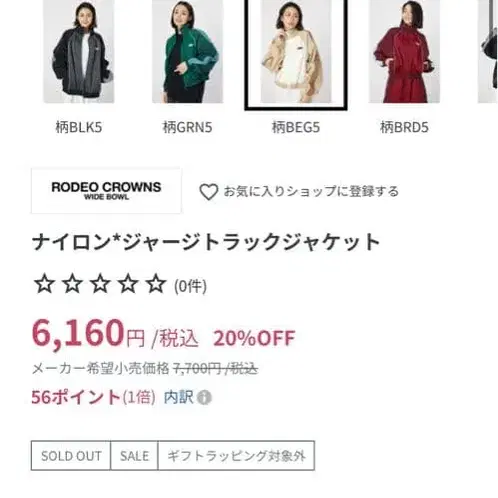This screenshot has width=498, height=498.
Task: Open the RODEO CROWNS WIDE BOWL shop logo
Action: (106, 191)
